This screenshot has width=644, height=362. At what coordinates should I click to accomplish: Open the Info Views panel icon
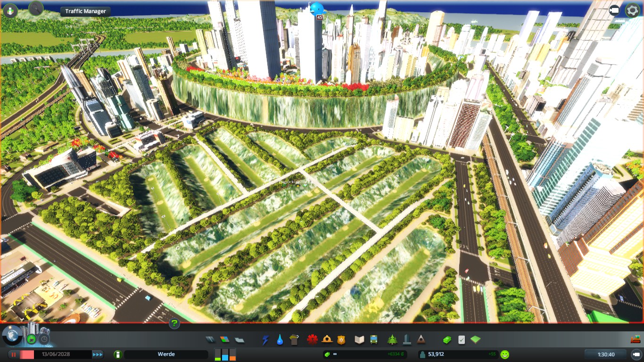pos(10,10)
